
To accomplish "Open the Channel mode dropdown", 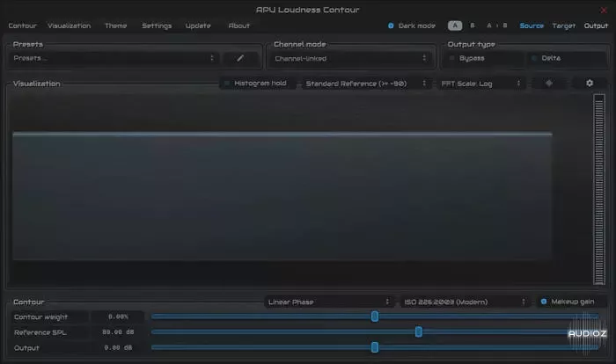I will pos(351,59).
